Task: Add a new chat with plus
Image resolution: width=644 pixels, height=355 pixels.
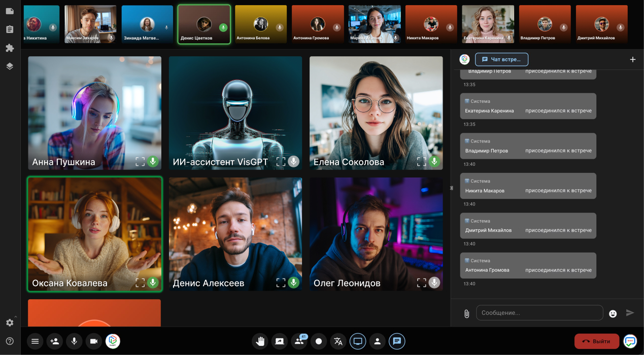Action: [633, 59]
